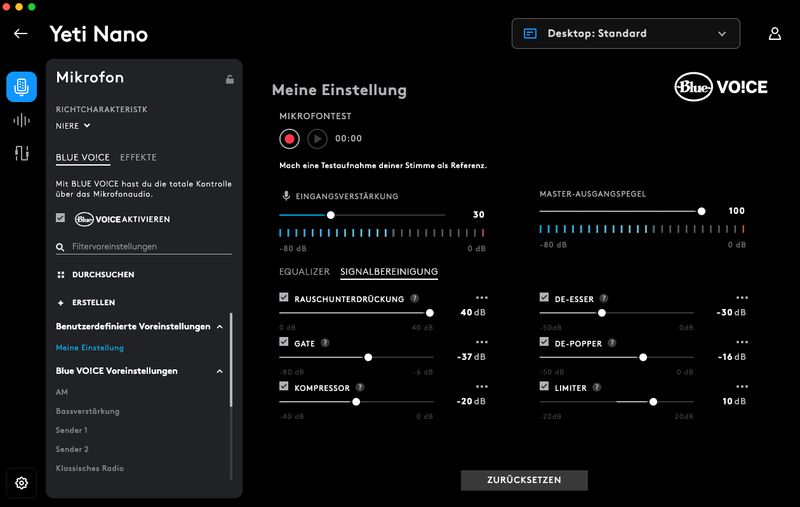Switch to the Effekte tab
This screenshot has width=800, height=507.
(x=138, y=158)
